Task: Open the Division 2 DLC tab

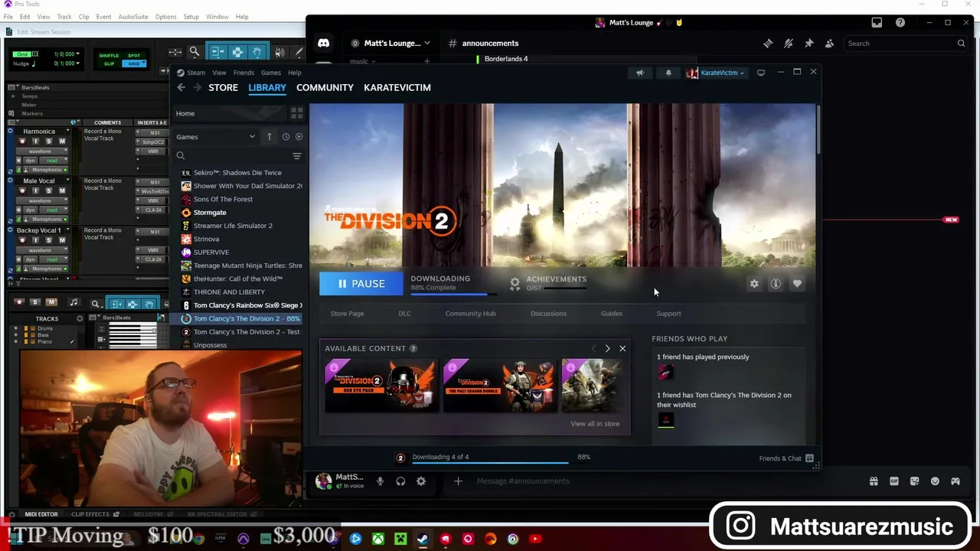Action: click(404, 314)
